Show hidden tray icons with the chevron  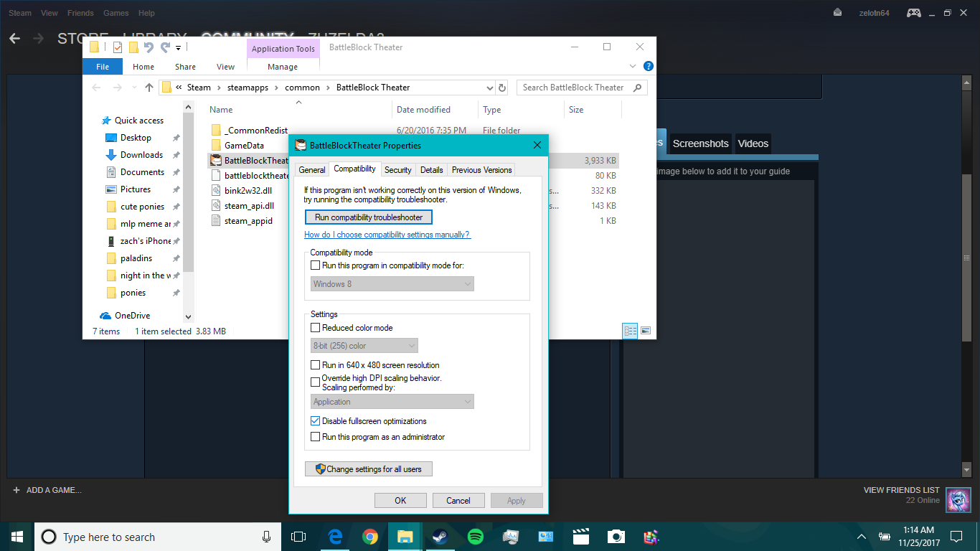862,537
